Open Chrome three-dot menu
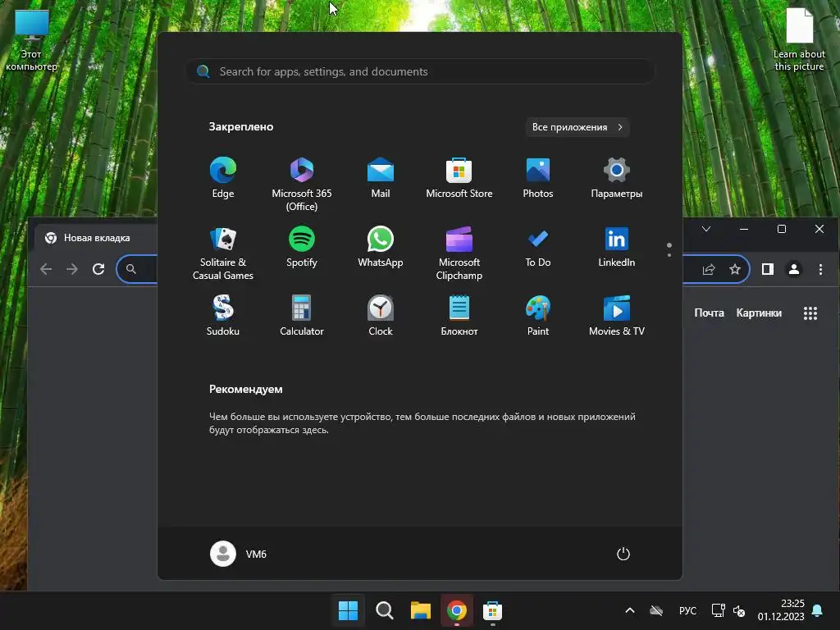Image resolution: width=840 pixels, height=630 pixels. pyautogui.click(x=820, y=269)
